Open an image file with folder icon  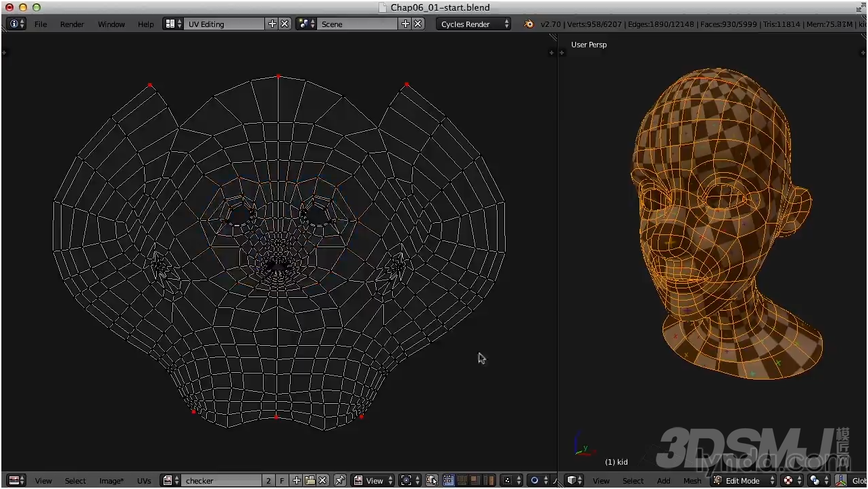[x=310, y=480]
